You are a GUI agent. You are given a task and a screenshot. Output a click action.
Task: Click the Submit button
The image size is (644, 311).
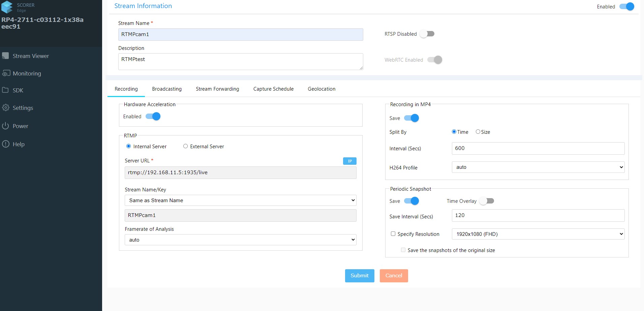point(359,276)
